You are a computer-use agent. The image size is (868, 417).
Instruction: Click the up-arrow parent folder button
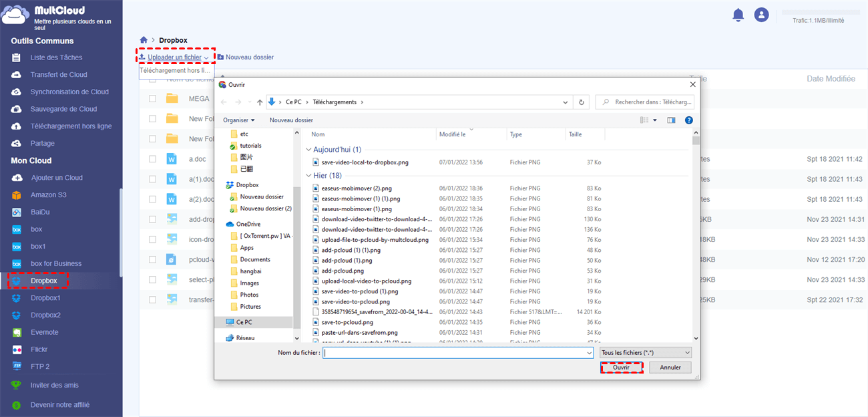point(259,102)
